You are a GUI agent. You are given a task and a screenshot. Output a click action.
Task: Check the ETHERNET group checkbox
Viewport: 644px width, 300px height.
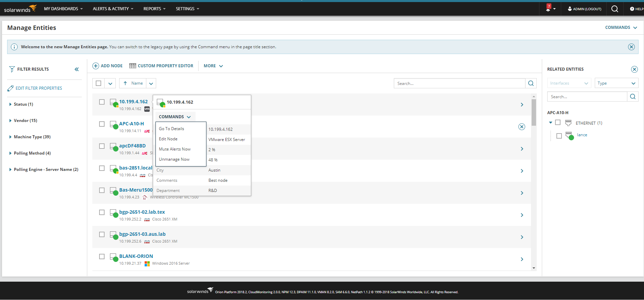coord(558,122)
